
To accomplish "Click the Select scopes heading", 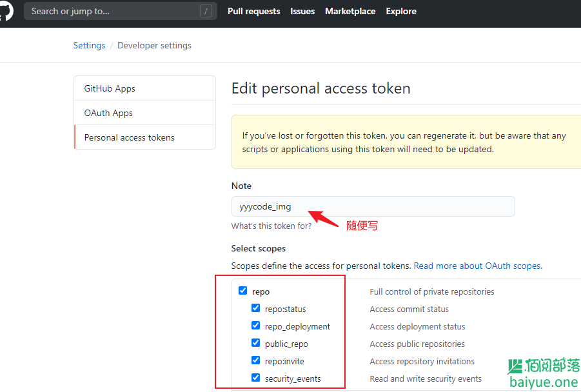I will click(259, 248).
